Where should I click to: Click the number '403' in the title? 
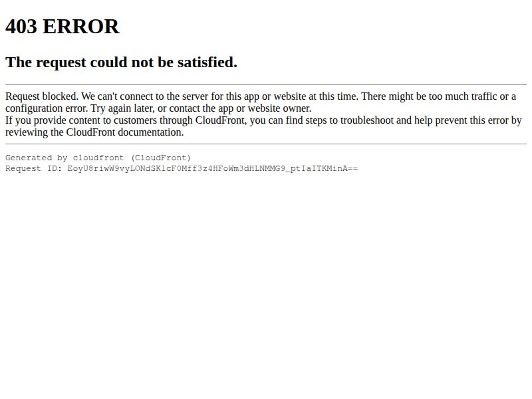click(x=21, y=27)
